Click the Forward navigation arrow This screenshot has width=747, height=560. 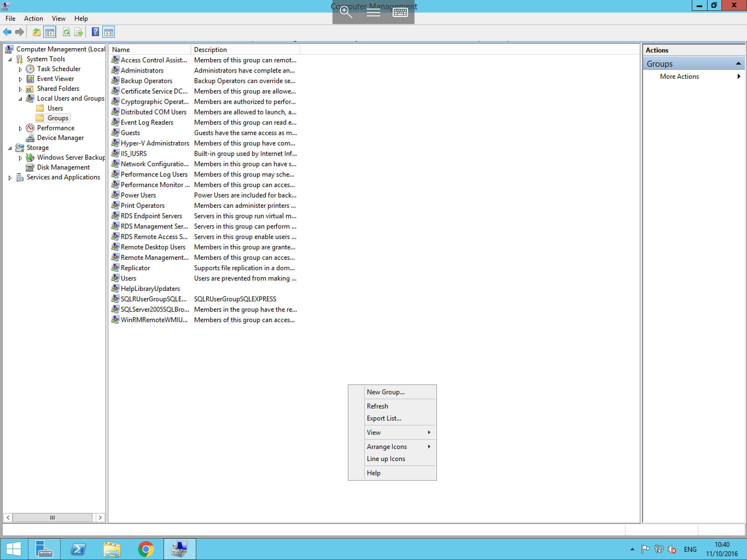click(19, 32)
